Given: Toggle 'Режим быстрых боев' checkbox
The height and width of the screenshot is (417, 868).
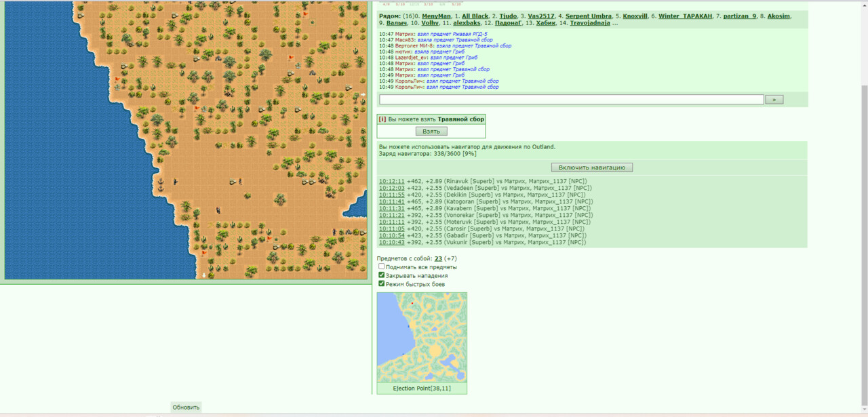Looking at the screenshot, I should [382, 283].
